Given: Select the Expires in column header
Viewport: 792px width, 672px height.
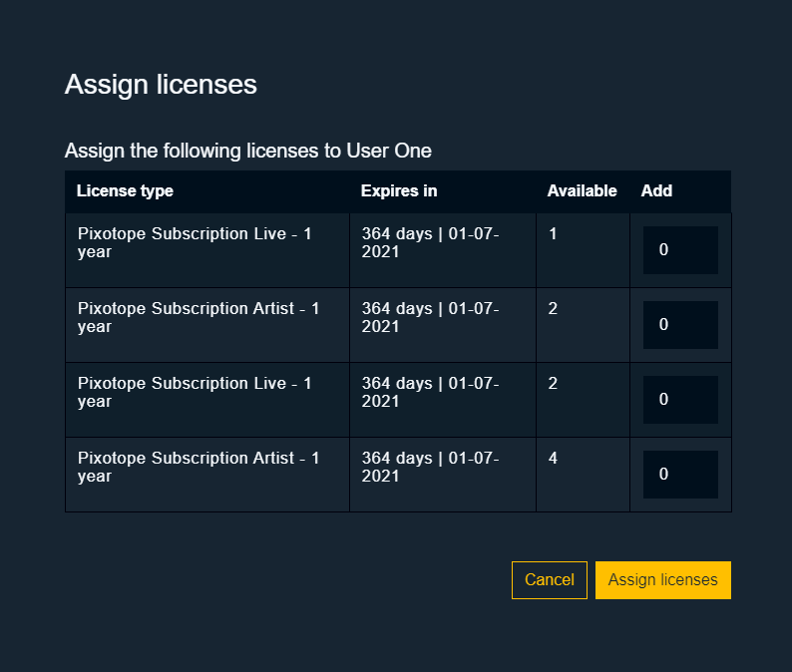Looking at the screenshot, I should (399, 190).
